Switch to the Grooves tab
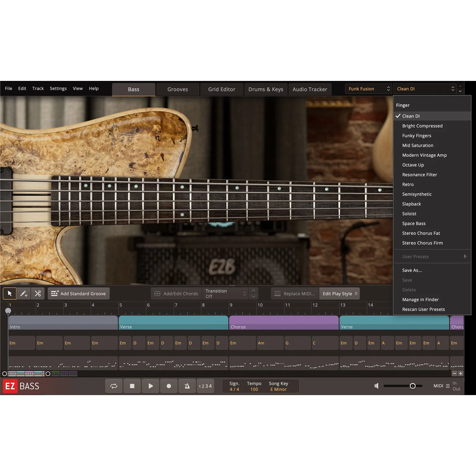Screen dimensions: 476x476 (178, 89)
